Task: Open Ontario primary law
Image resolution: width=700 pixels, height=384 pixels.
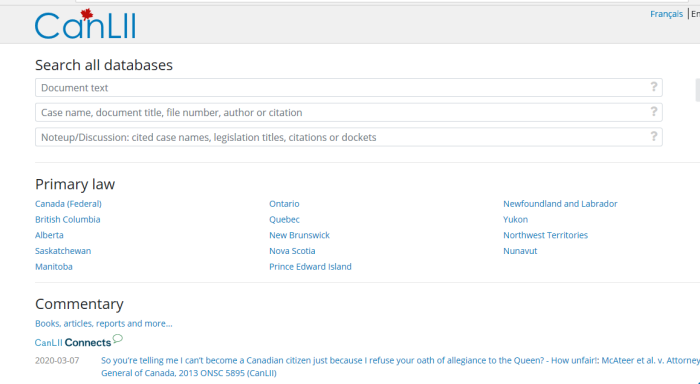Action: click(284, 204)
